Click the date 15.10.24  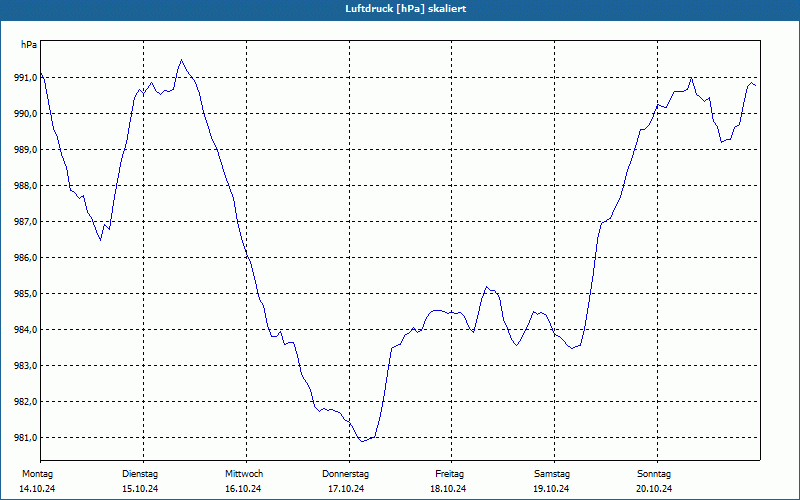tap(140, 489)
